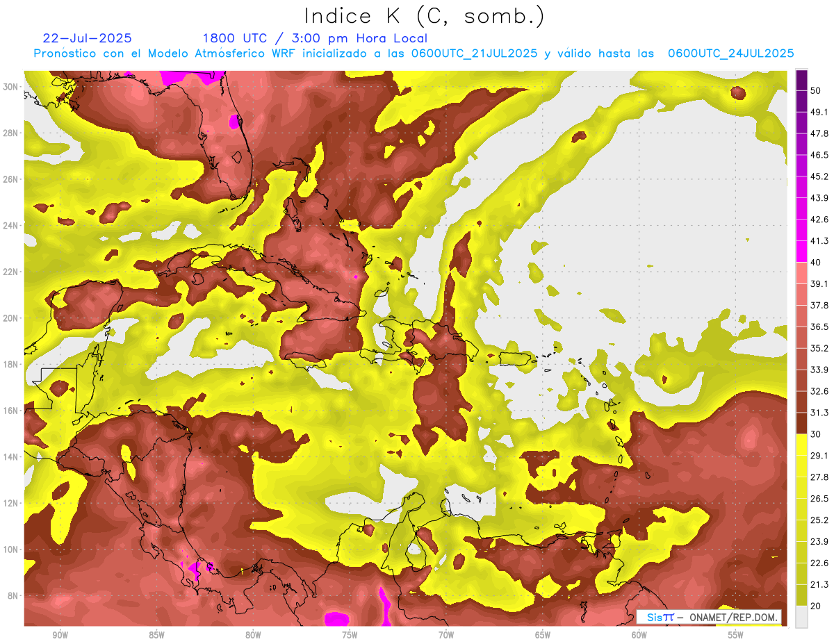Viewport: 834px width, 644px height.
Task: Click the colorbar value "37.8"
Action: click(x=819, y=305)
